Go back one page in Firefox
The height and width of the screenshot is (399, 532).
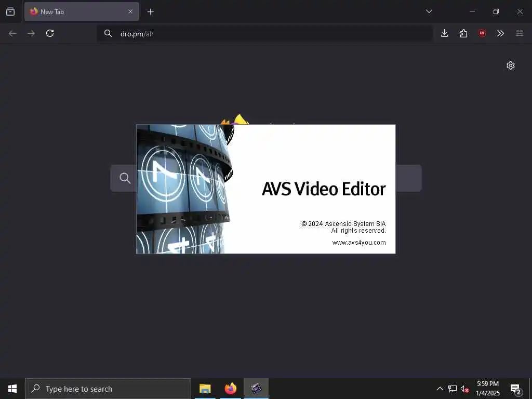(x=12, y=33)
